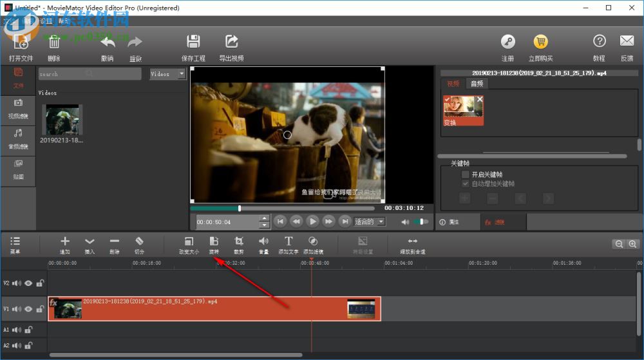Toggle visibility eye of track V2

(x=28, y=283)
